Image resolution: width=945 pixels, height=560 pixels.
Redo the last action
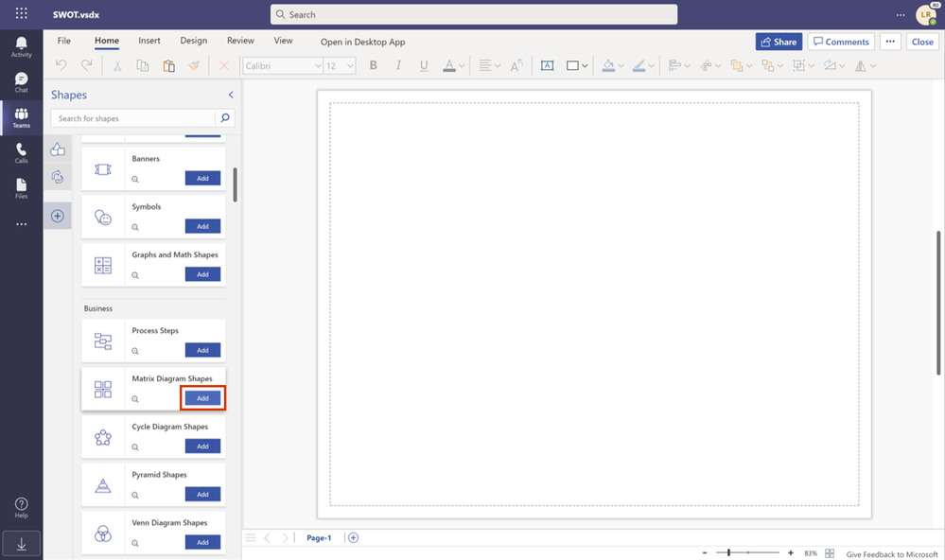pyautogui.click(x=87, y=65)
